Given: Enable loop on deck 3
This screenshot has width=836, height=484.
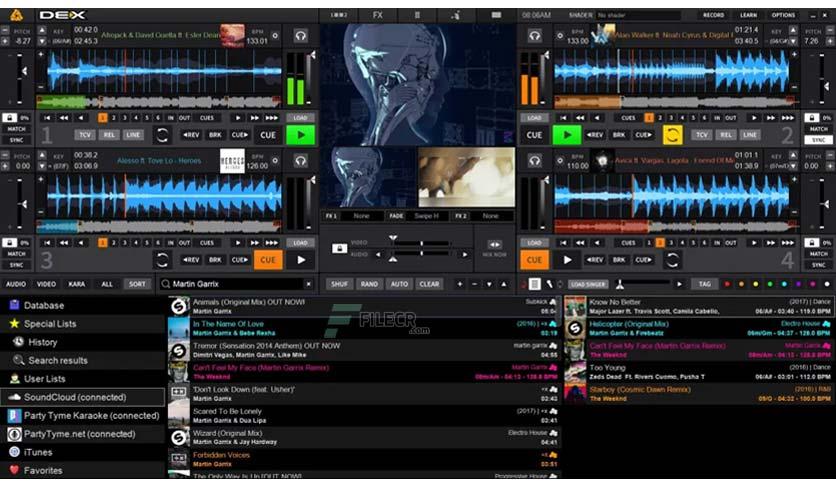Looking at the screenshot, I should click(162, 260).
